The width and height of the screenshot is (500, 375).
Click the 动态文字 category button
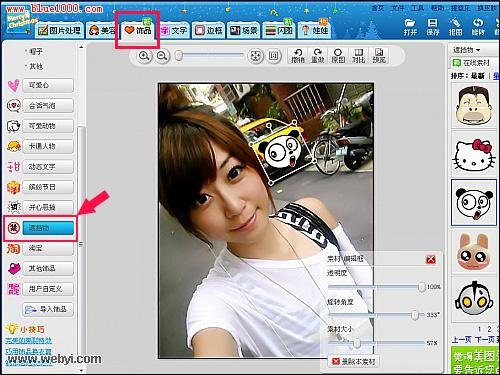click(x=48, y=167)
